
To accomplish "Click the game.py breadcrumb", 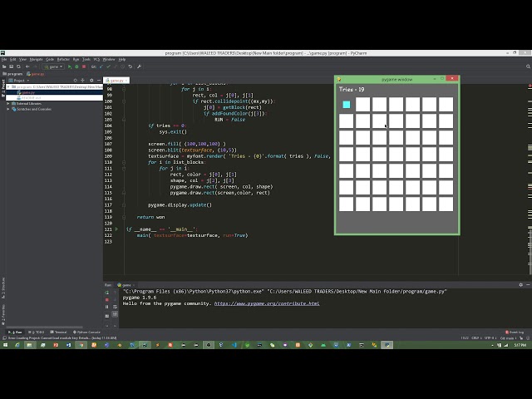I will pyautogui.click(x=36, y=74).
